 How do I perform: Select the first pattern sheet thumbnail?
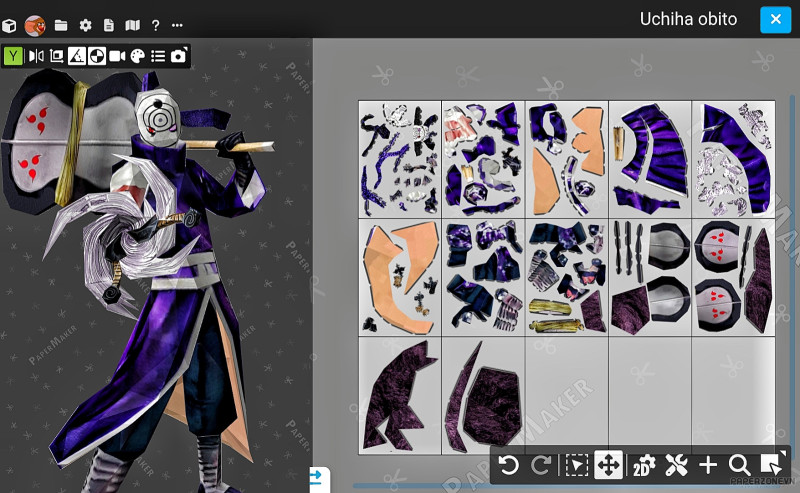pyautogui.click(x=400, y=159)
